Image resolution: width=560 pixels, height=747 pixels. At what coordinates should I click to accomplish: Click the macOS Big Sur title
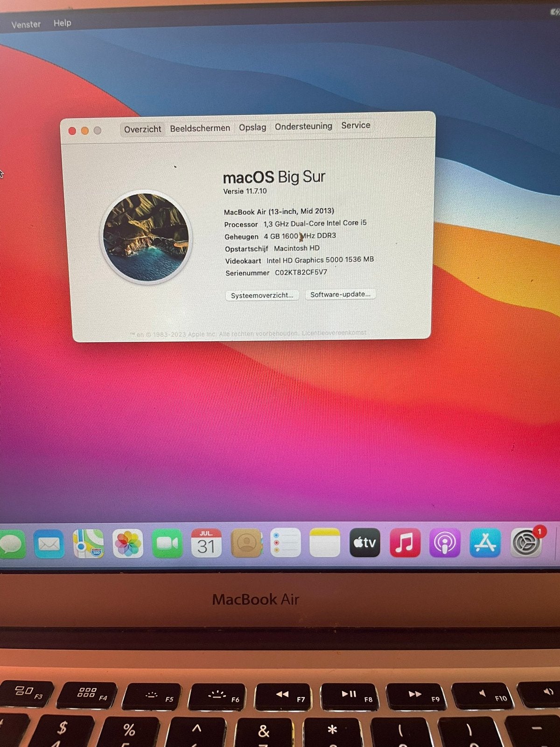coord(274,177)
